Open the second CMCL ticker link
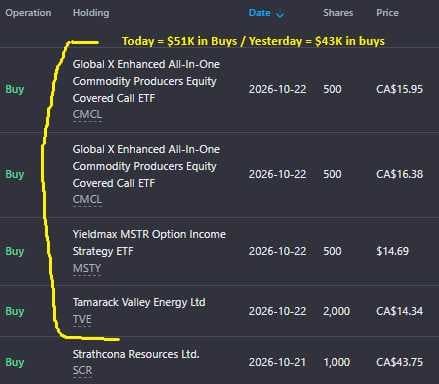Screen dimensions: 439x384 [87, 199]
